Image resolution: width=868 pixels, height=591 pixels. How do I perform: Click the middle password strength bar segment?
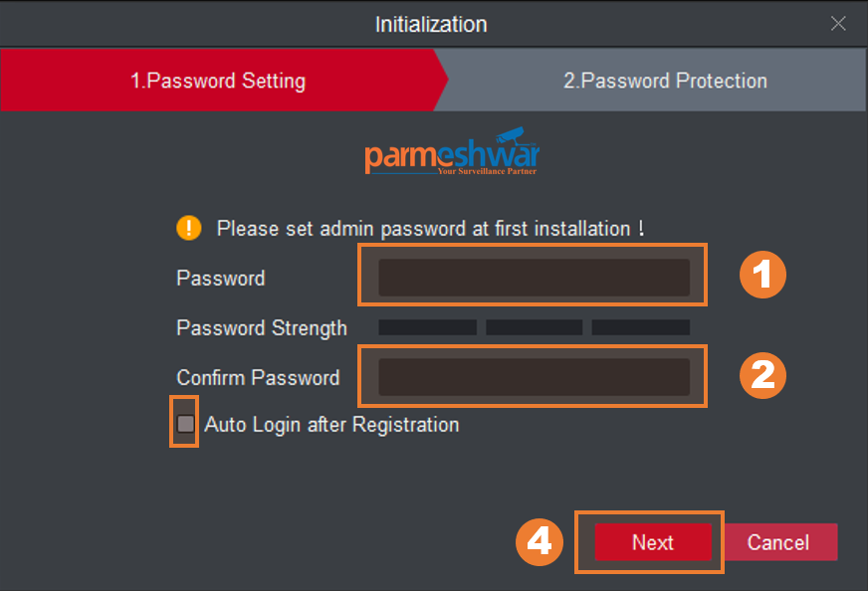(534, 327)
